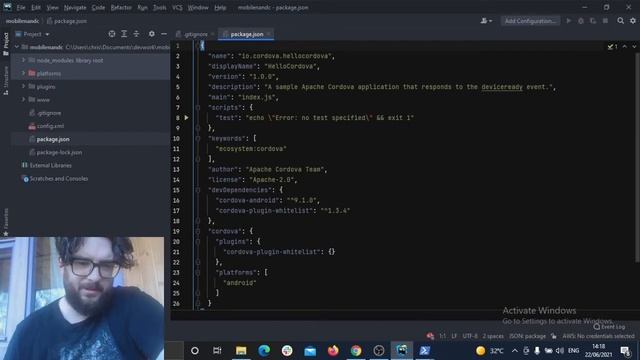640x360 pixels.
Task: Open Task View on the taskbar
Action: [217, 350]
